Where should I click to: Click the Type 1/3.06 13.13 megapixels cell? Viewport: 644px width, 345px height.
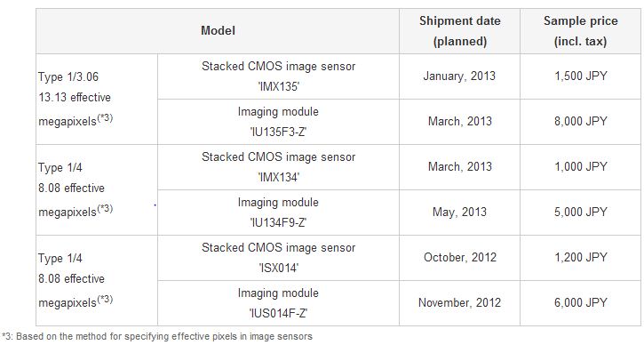97,99
